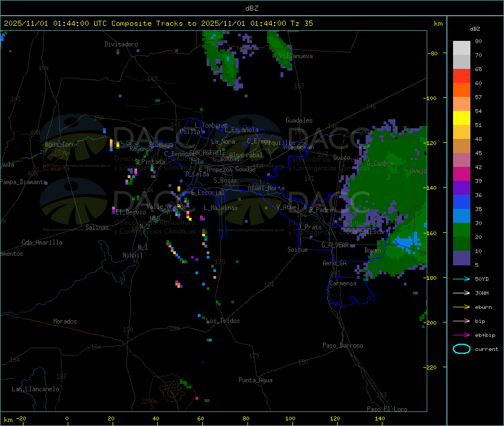Select the light blue dBZ color swatch

click(461, 216)
